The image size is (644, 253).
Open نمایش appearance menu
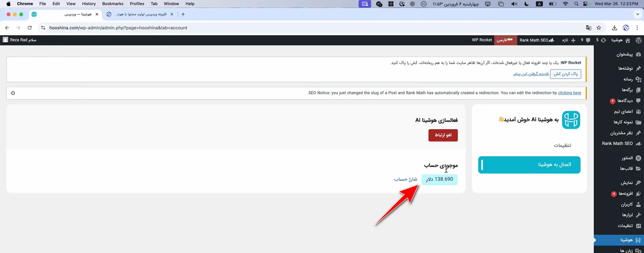[631, 183]
